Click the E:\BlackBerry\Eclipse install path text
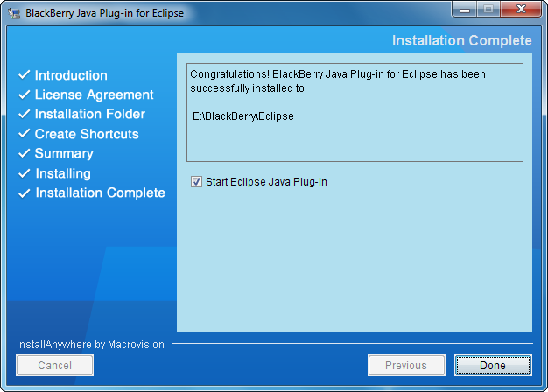548x392 pixels. (x=243, y=116)
